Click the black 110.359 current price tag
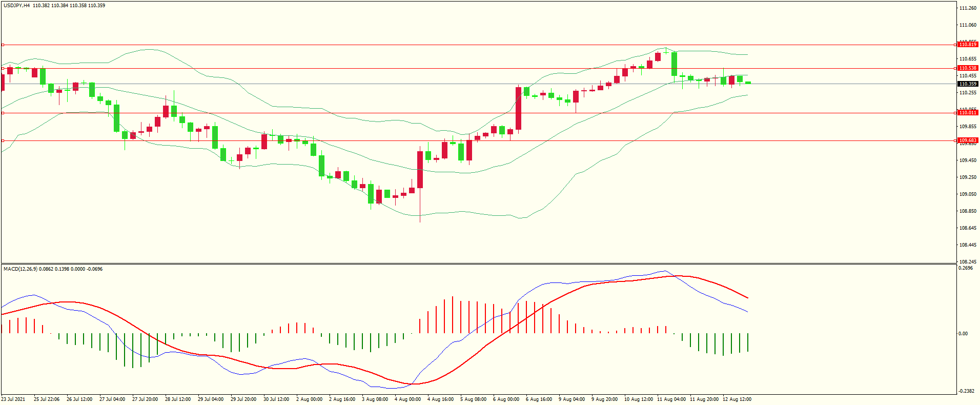 (968, 84)
